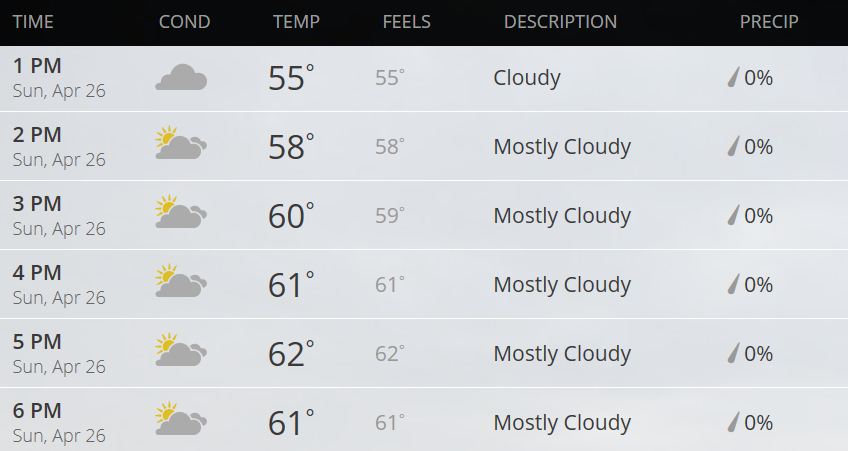Click the PRECIP column header

tap(769, 22)
